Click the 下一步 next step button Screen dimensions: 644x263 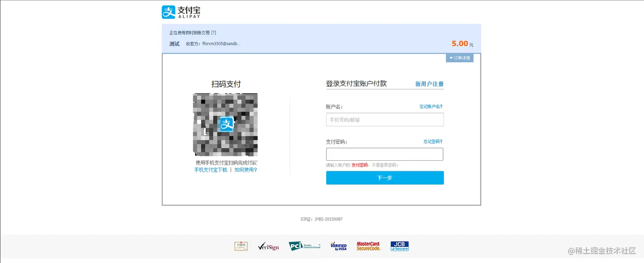[x=385, y=178]
